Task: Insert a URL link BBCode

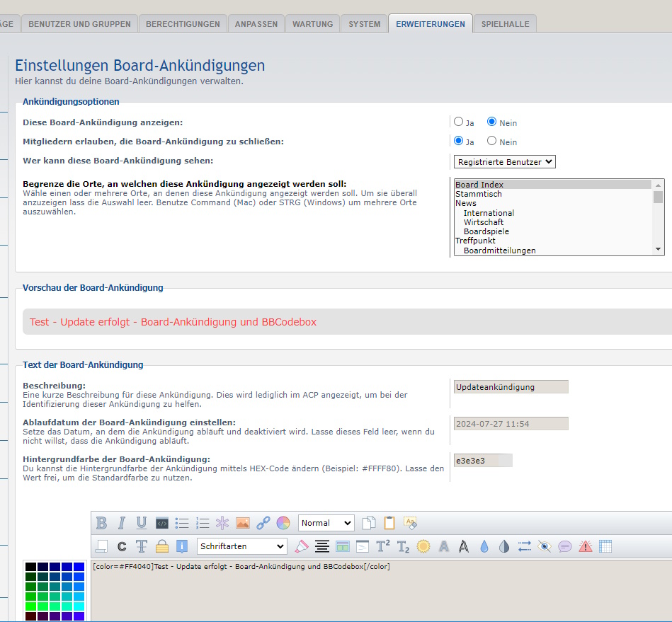Action: (263, 523)
